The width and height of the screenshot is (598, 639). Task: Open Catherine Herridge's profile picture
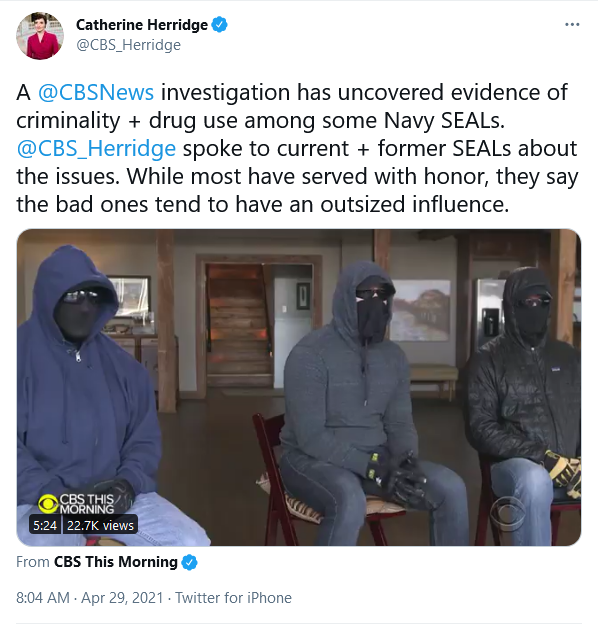coord(40,35)
